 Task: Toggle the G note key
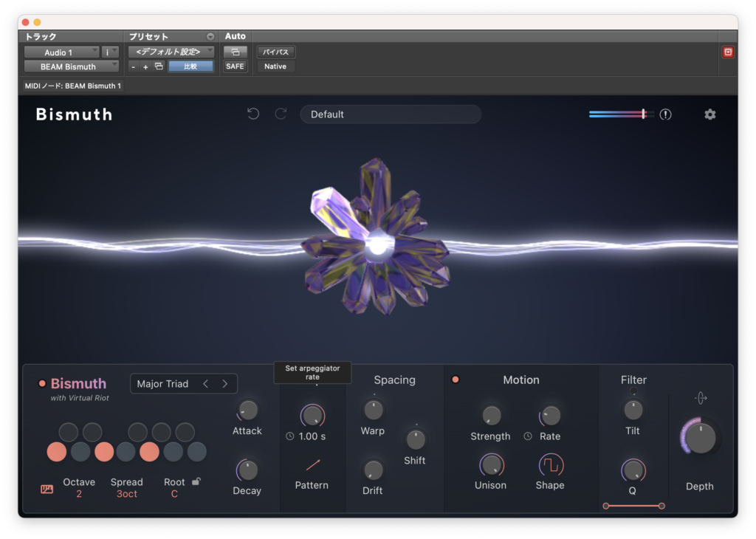pos(149,452)
